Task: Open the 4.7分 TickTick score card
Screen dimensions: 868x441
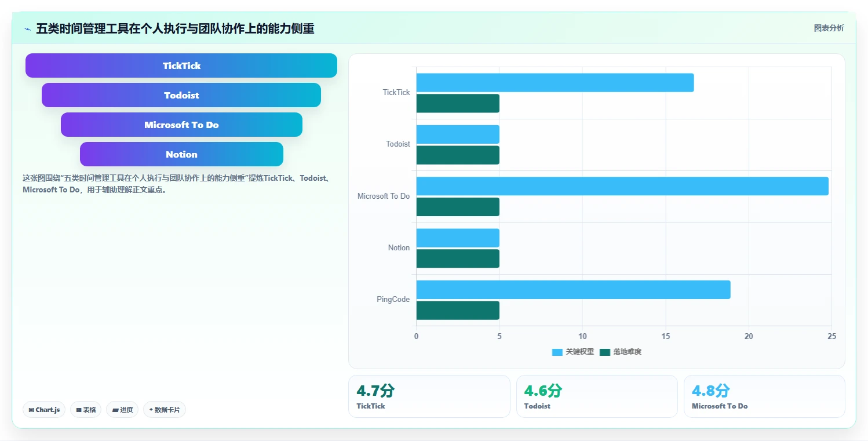Action: coord(429,396)
